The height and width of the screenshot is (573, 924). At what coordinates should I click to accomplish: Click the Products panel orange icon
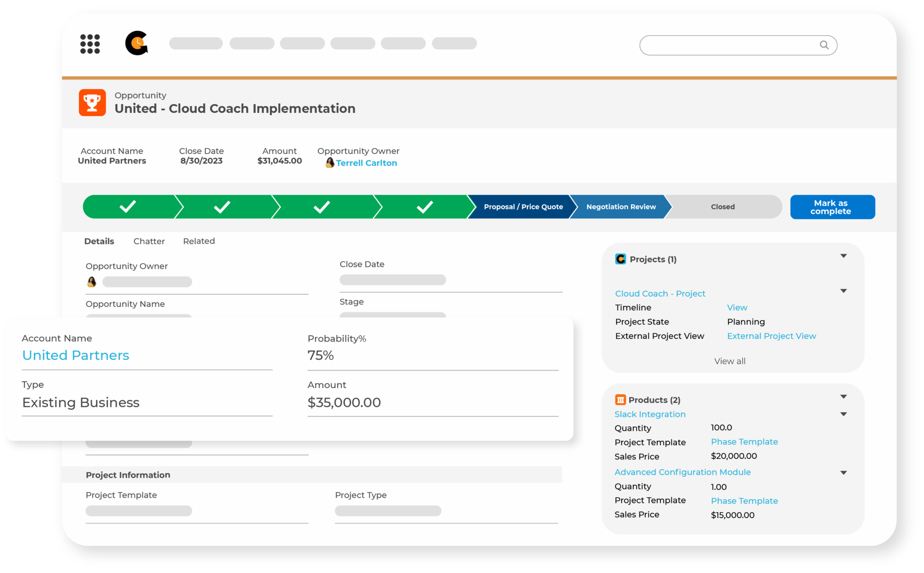(620, 400)
